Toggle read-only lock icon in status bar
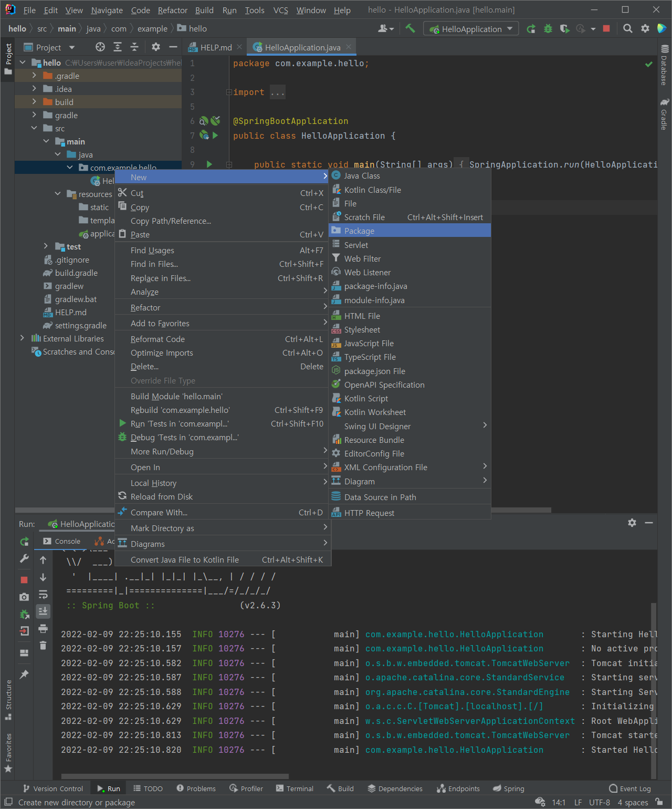The image size is (672, 809). 659,802
